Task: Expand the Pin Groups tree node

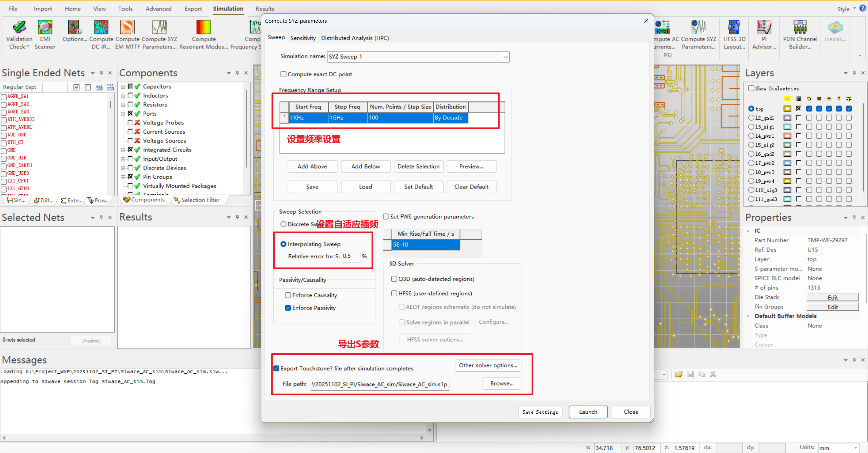Action: (x=123, y=177)
